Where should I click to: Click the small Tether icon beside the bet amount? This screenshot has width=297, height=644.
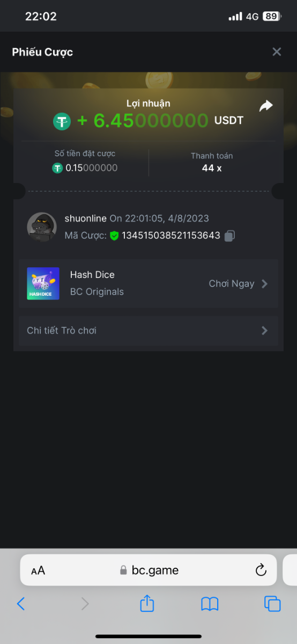tap(57, 168)
